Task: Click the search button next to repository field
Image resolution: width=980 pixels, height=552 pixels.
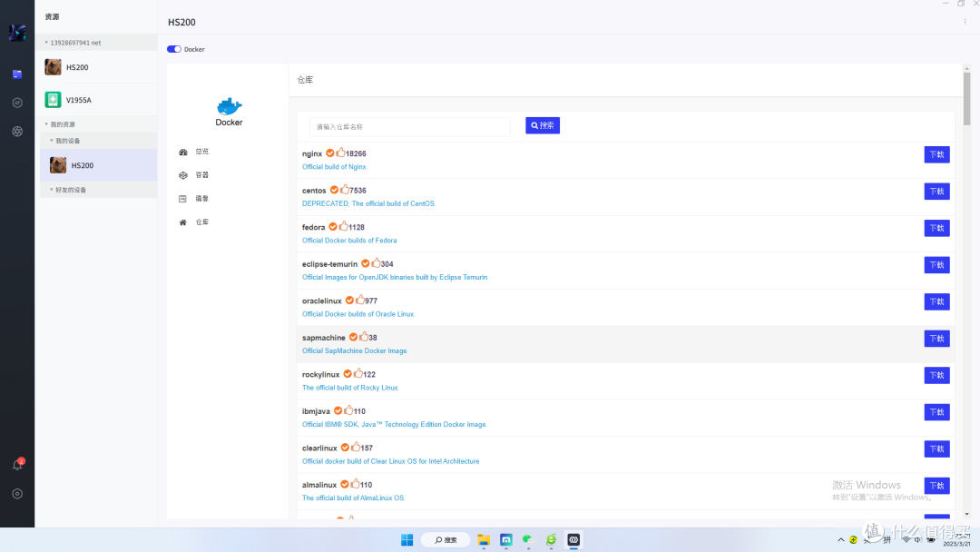Action: pyautogui.click(x=543, y=125)
